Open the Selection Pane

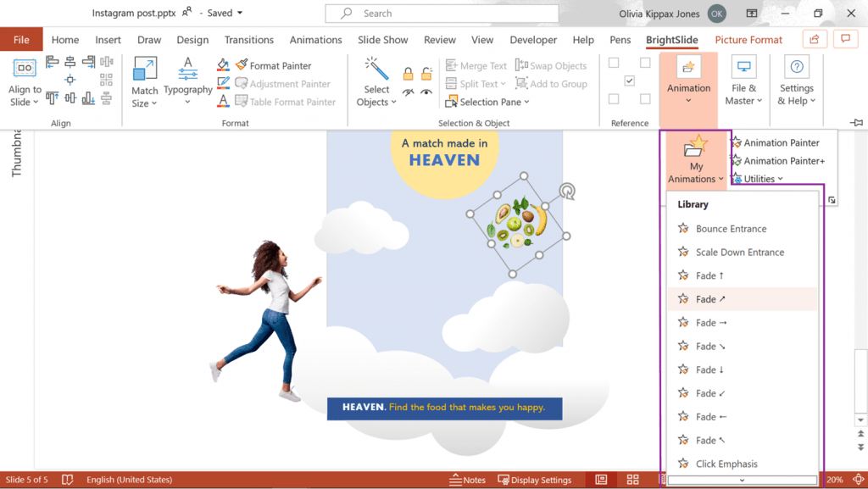click(487, 101)
